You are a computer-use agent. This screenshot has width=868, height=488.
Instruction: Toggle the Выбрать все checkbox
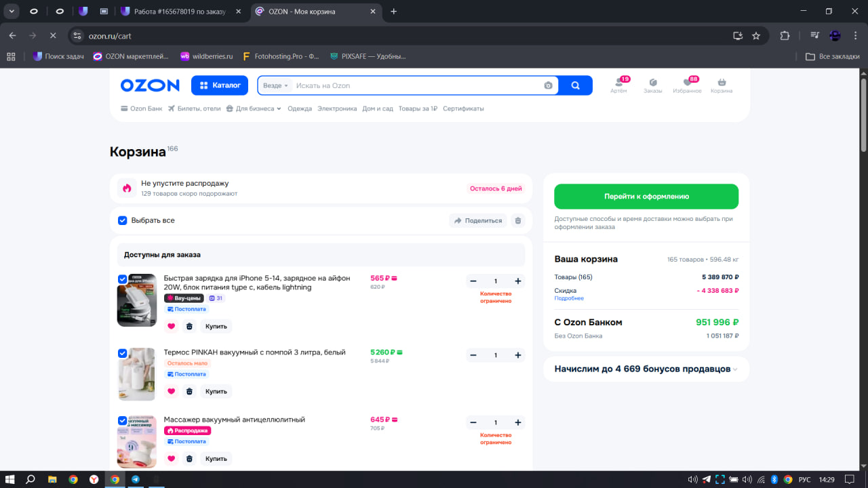coord(123,220)
